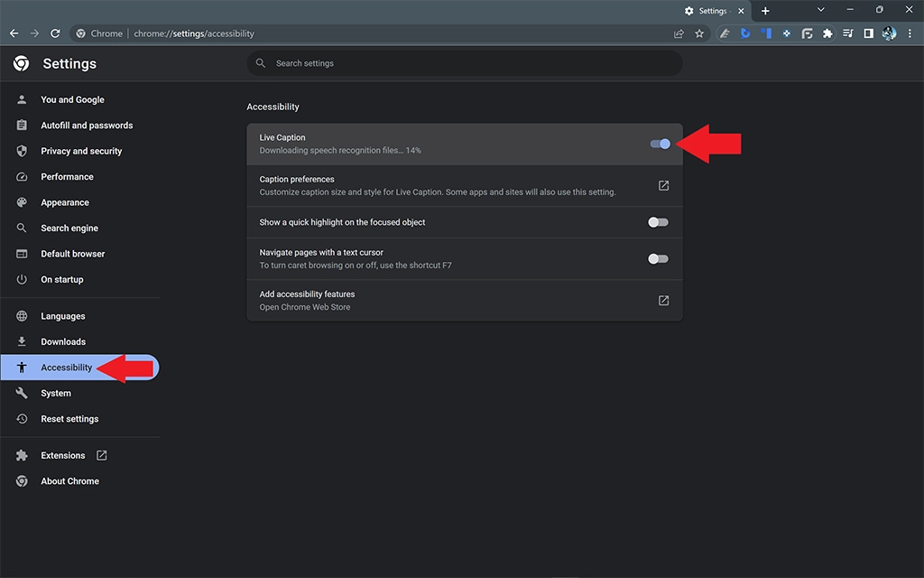The image size is (924, 578).
Task: Toggle the side panel icon
Action: pos(868,33)
